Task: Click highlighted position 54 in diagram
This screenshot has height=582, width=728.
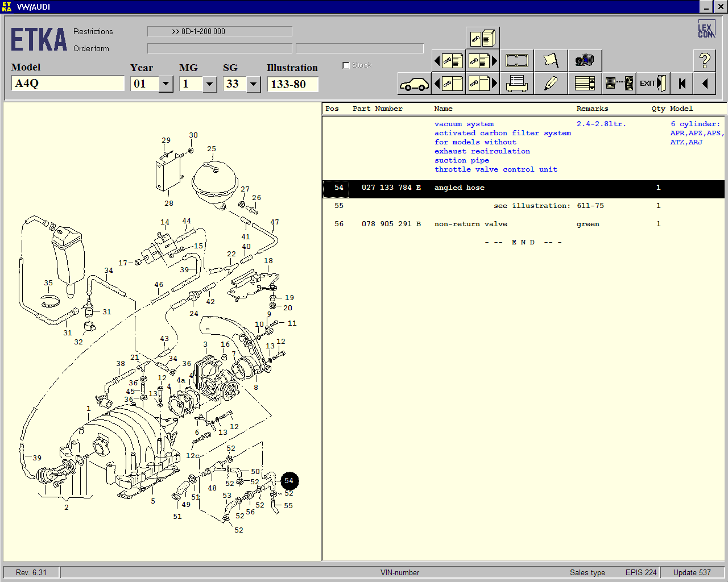Action: [289, 481]
